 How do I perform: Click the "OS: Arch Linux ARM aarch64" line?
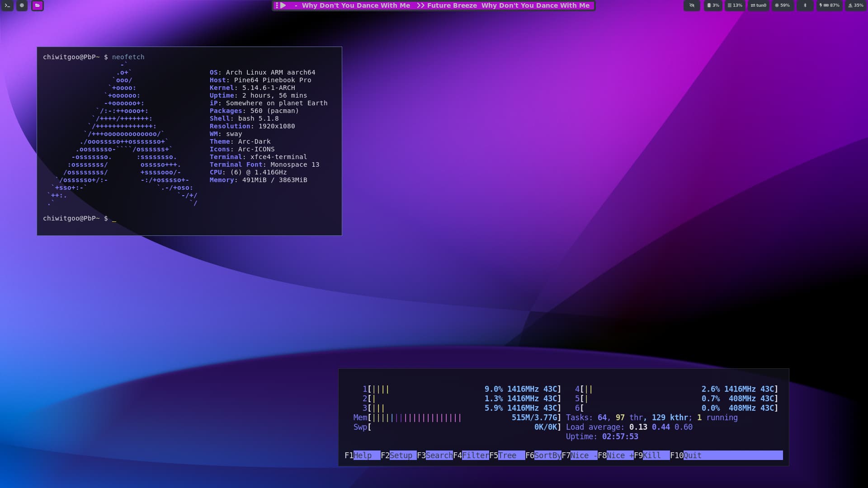click(x=263, y=72)
